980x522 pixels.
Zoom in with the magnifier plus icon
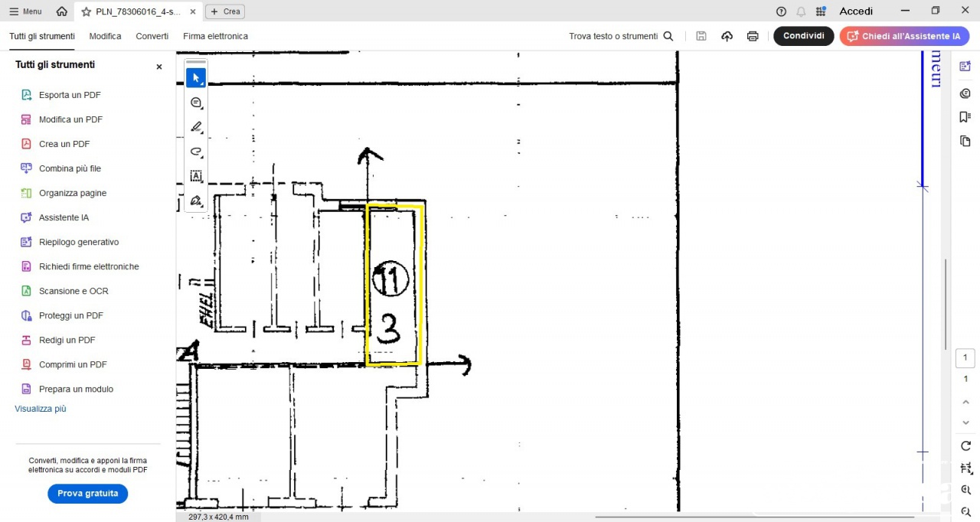tap(965, 490)
